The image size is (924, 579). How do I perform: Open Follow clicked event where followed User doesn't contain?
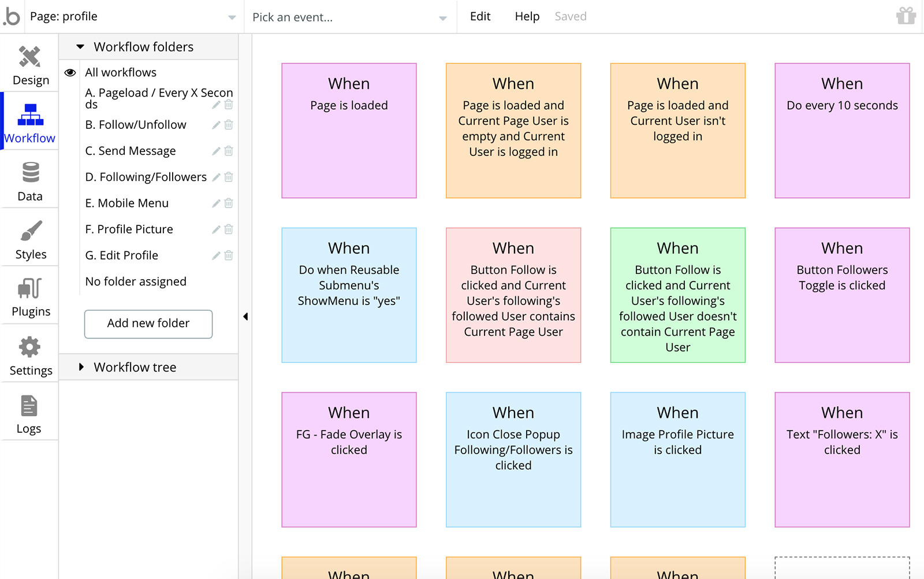tap(678, 295)
